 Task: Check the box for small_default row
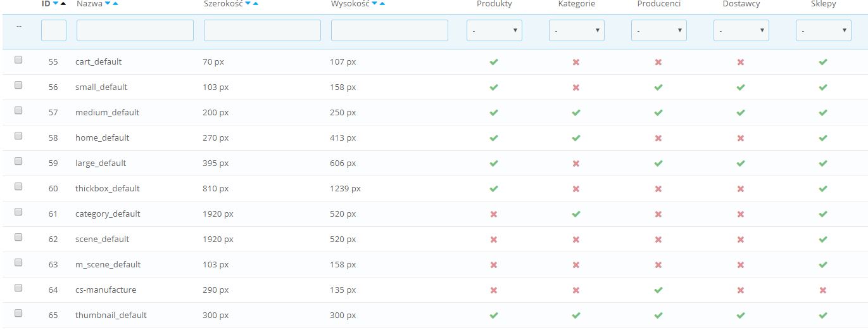pos(18,85)
